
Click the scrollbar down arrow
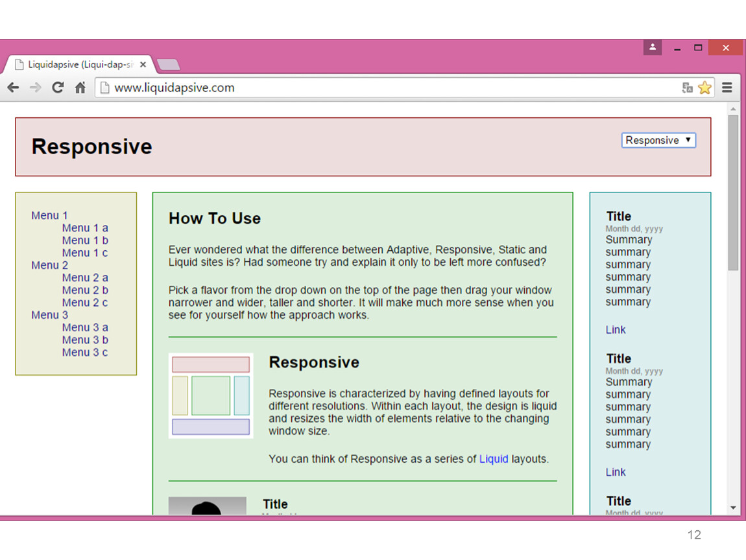coord(733,507)
